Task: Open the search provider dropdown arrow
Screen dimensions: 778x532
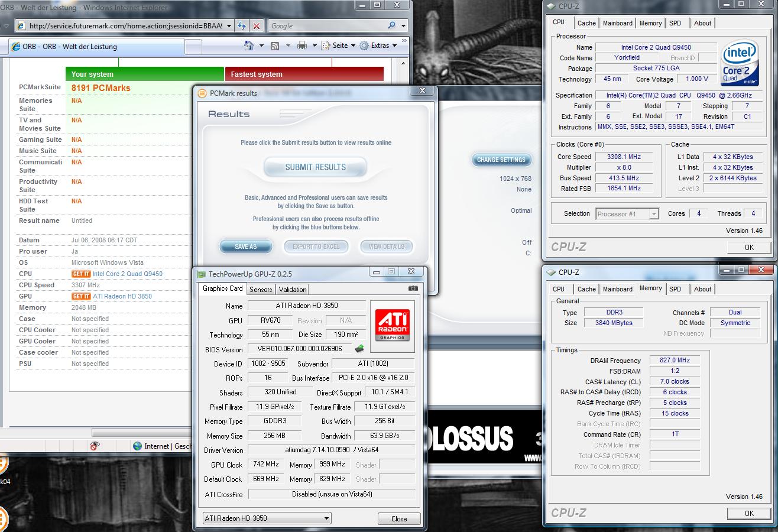Action: point(404,26)
